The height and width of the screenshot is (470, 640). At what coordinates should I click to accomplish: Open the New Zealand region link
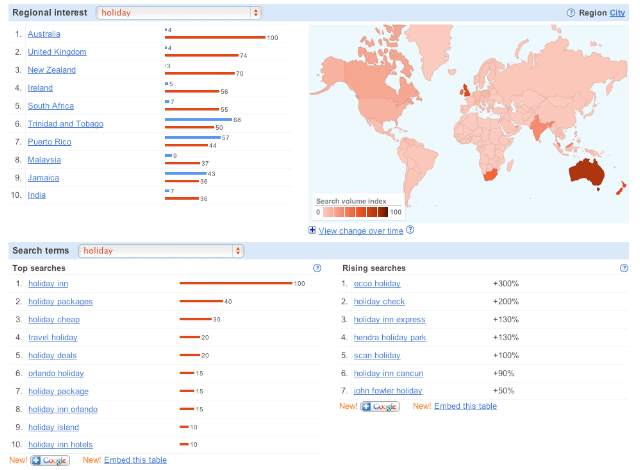point(52,70)
